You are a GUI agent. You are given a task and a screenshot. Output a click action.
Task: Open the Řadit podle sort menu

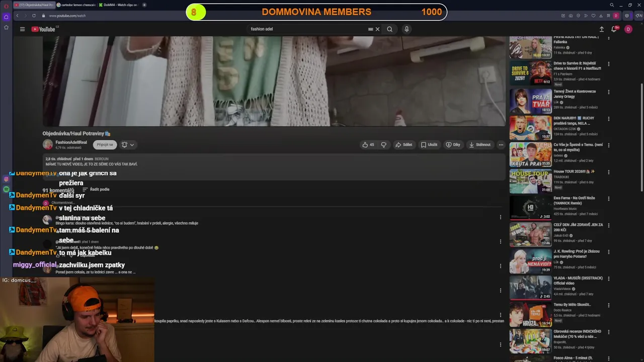96,190
